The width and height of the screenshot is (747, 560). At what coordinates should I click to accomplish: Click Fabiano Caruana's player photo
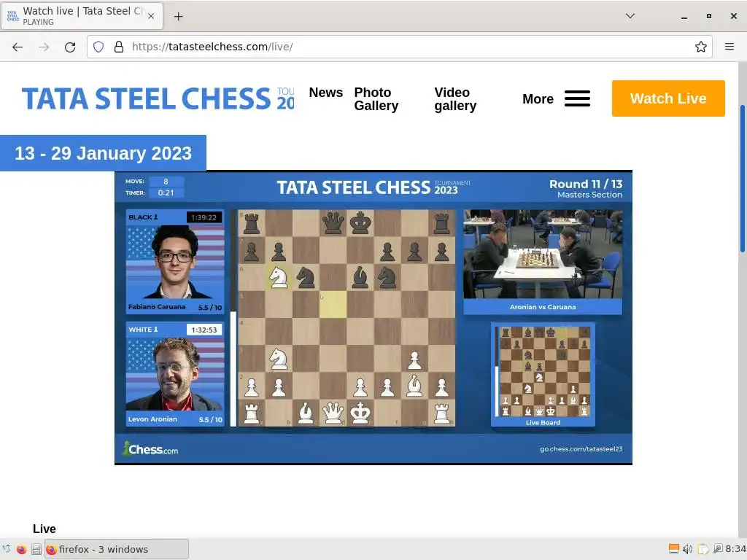pos(175,262)
